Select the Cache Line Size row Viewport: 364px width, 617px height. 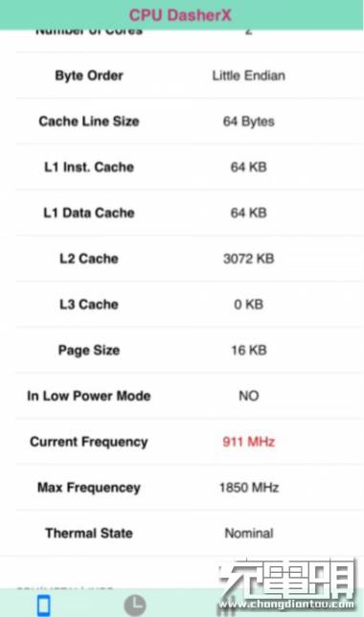(189, 121)
